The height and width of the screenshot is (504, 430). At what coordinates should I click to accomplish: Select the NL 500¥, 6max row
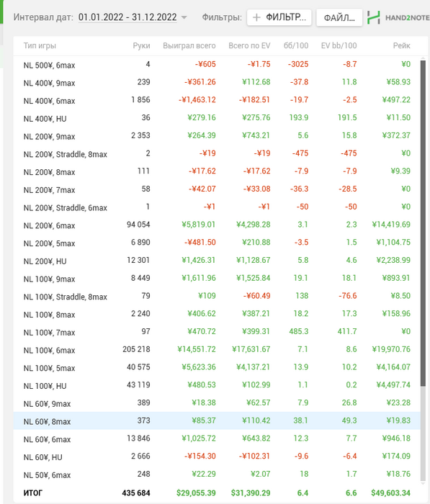coord(217,65)
